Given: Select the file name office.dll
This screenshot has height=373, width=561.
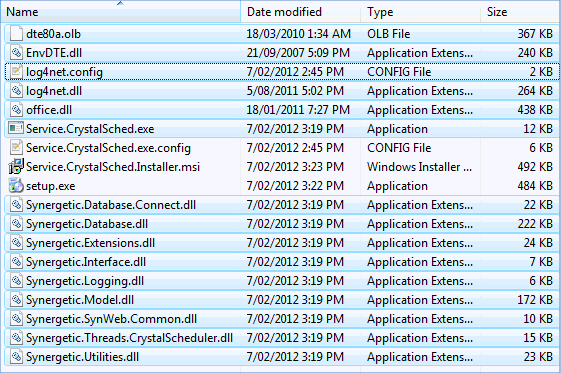Looking at the screenshot, I should tap(49, 110).
